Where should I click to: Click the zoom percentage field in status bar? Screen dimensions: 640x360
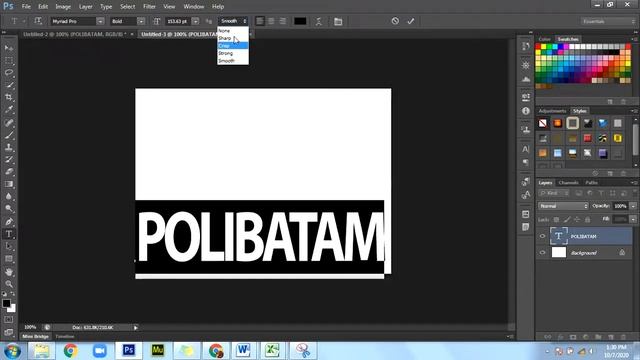coord(31,327)
